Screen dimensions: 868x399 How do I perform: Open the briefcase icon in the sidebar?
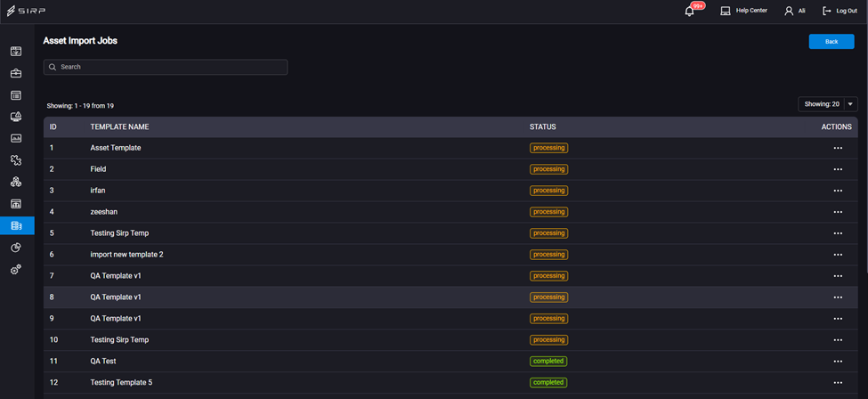pyautogui.click(x=16, y=74)
